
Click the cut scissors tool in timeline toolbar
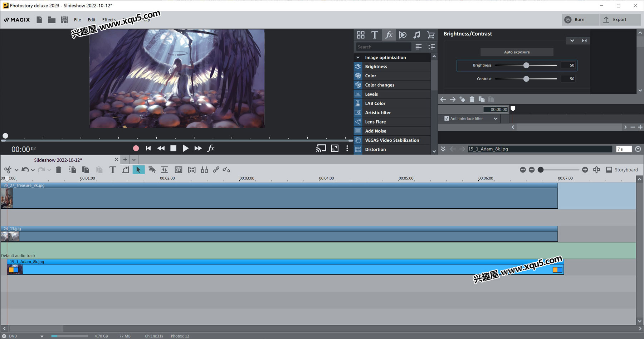point(8,170)
